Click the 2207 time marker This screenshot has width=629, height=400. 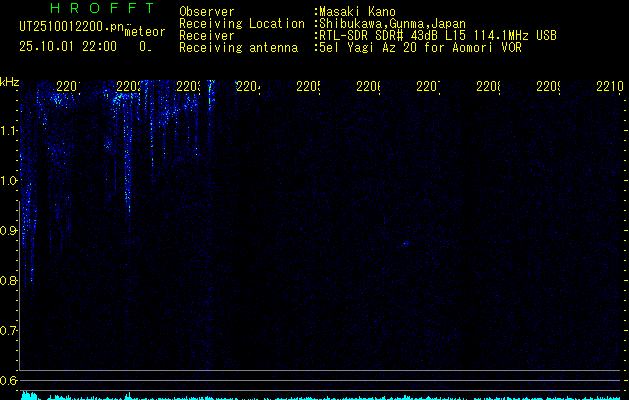428,86
